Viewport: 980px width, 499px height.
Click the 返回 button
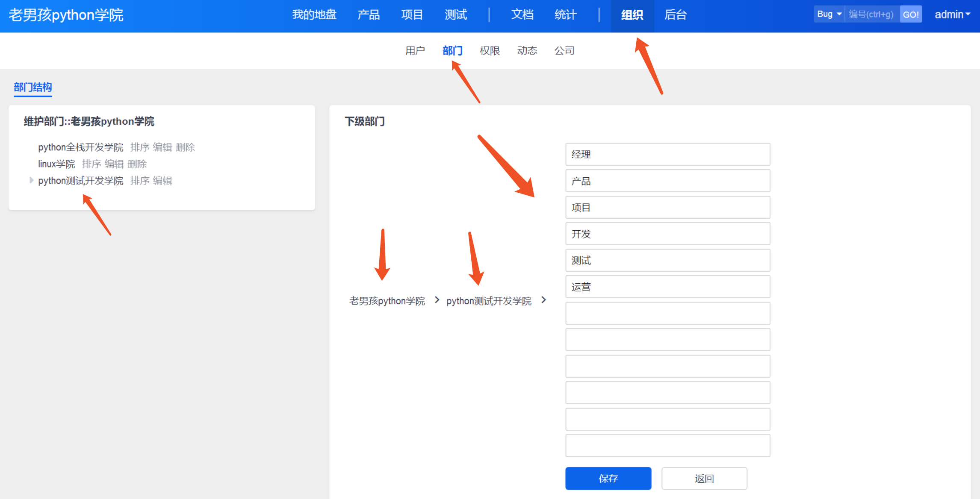click(704, 478)
